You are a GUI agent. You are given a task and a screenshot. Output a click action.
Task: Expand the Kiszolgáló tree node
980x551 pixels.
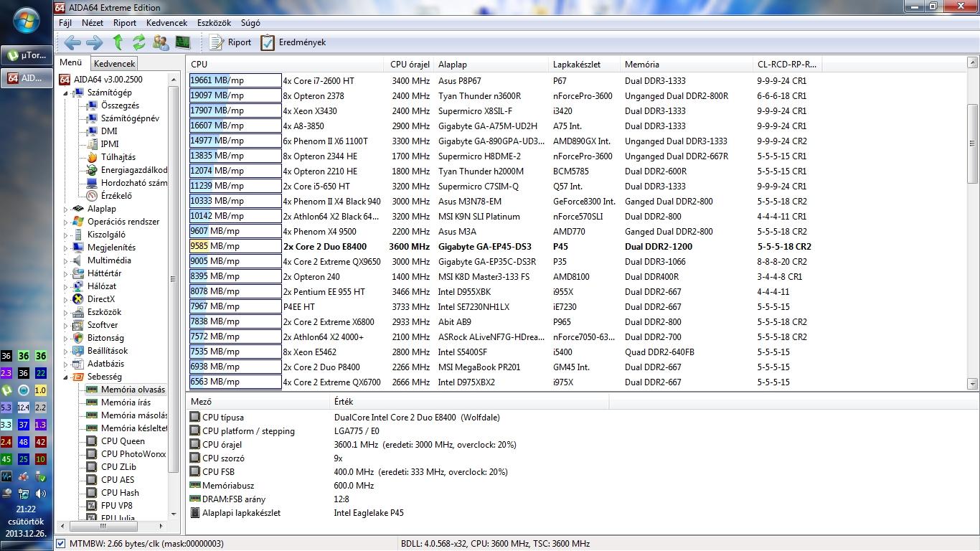tap(65, 235)
